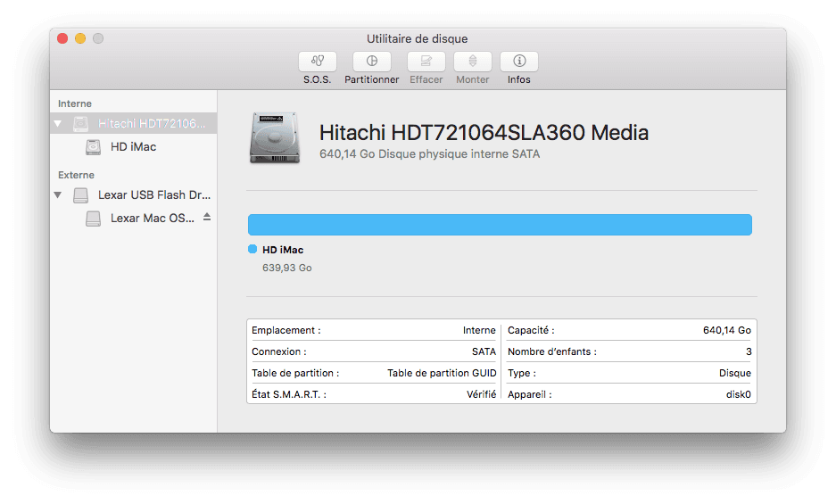Click the Nombre d'enfants value 3
The height and width of the screenshot is (504, 836).
[x=749, y=351]
